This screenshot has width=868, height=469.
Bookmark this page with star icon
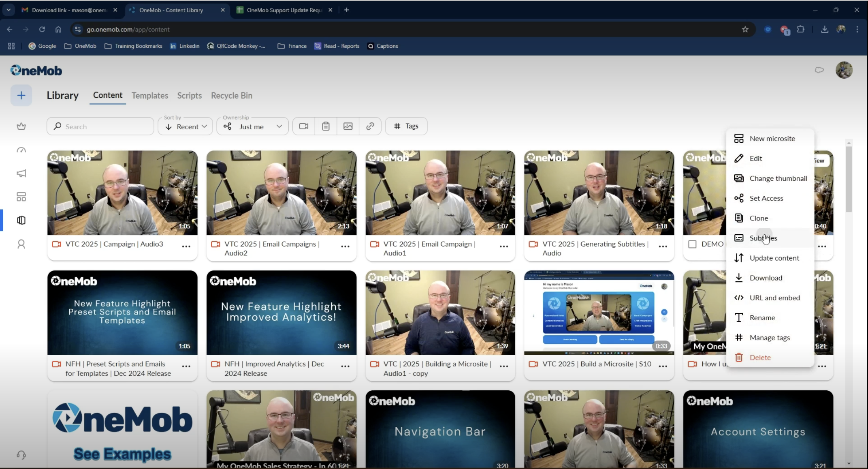click(745, 29)
